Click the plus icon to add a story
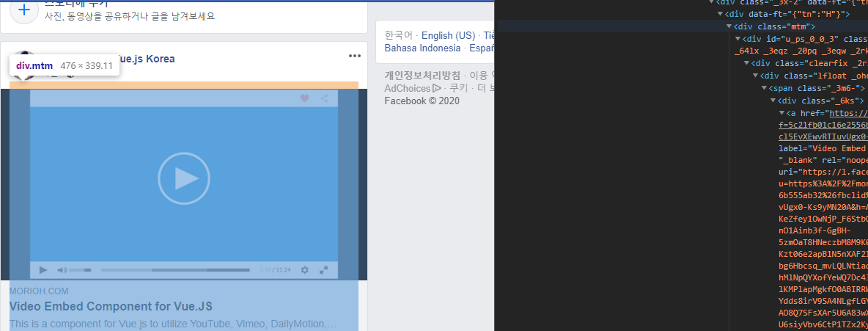The image size is (868, 331). click(23, 10)
